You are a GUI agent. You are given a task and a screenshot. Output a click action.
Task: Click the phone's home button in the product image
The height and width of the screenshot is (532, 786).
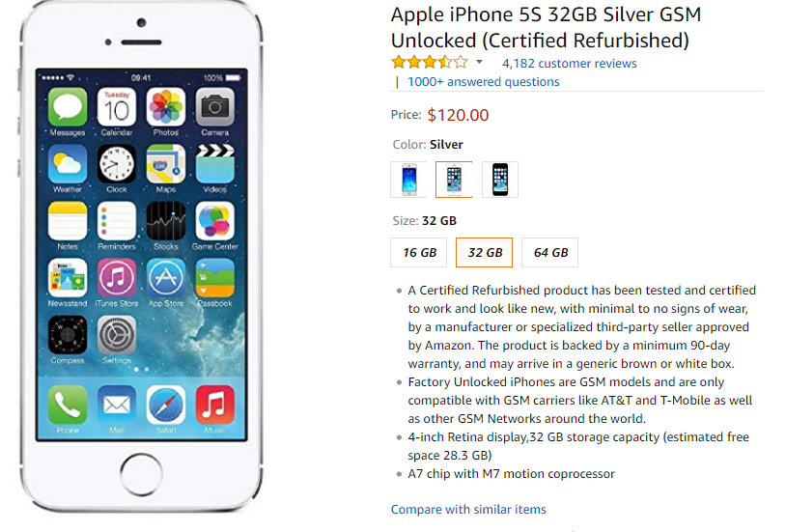(x=141, y=474)
